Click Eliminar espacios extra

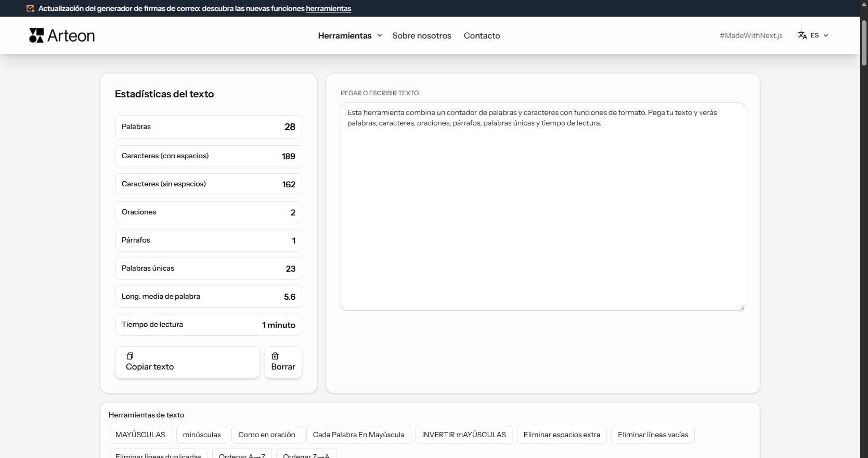pos(562,435)
